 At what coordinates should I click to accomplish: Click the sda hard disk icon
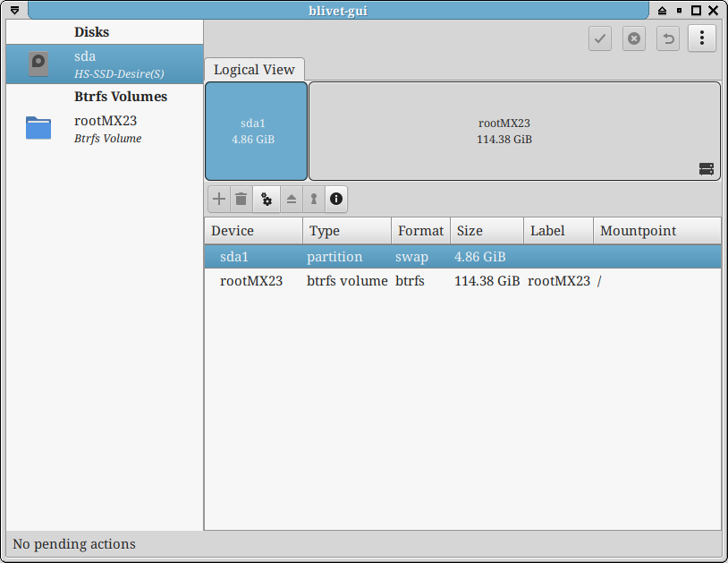[x=38, y=64]
